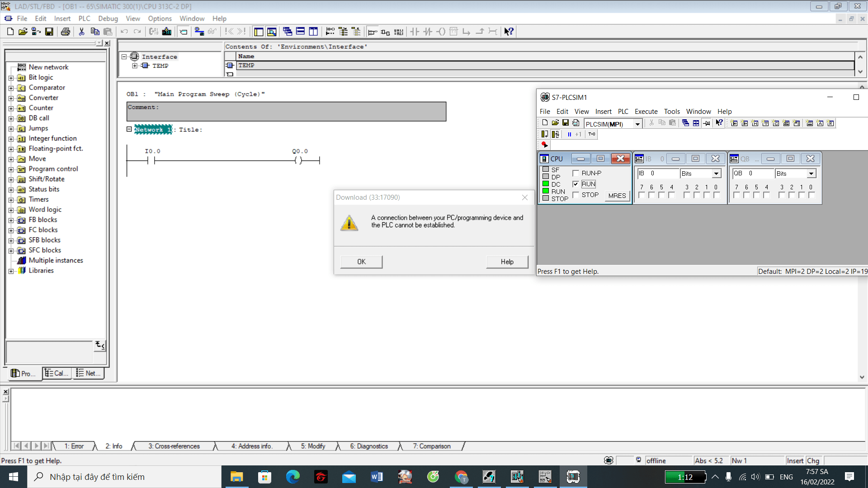Open the Debug menu
Screen dimensions: 868x488
tap(108, 19)
